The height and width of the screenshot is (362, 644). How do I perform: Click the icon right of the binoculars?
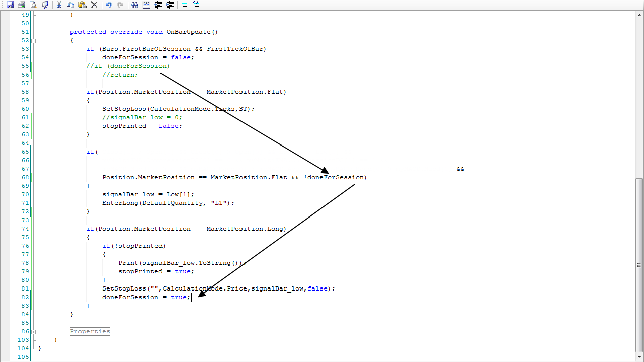146,5
